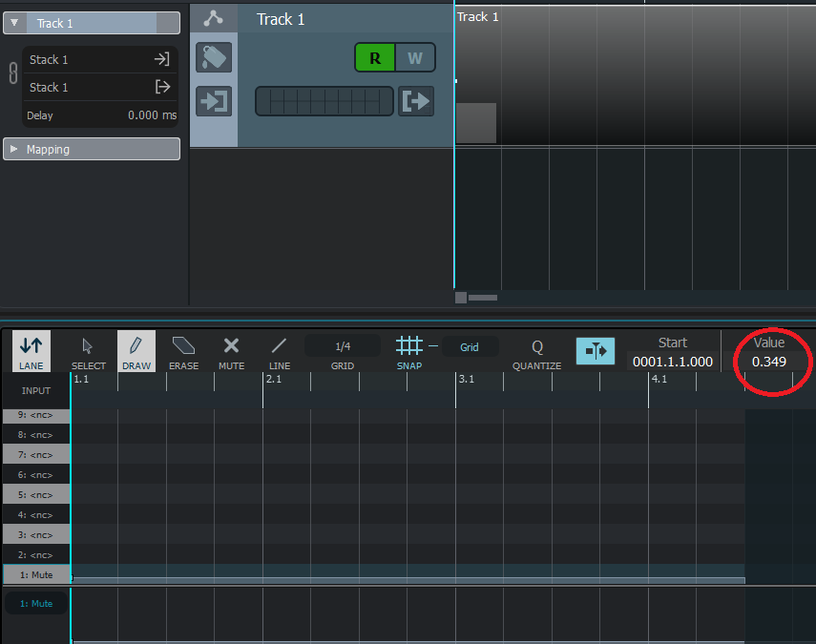Select the SELECT arrow tool
Screen dimensions: 816x644
[x=88, y=351]
